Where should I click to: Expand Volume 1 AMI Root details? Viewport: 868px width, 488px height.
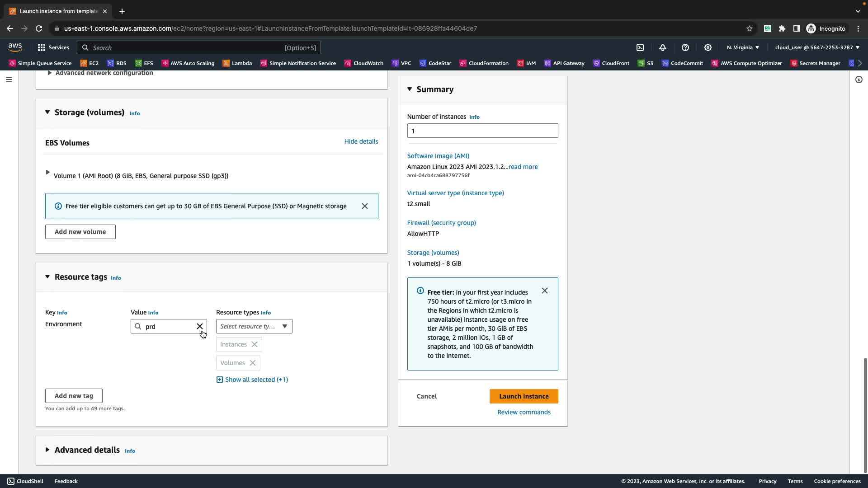click(48, 173)
